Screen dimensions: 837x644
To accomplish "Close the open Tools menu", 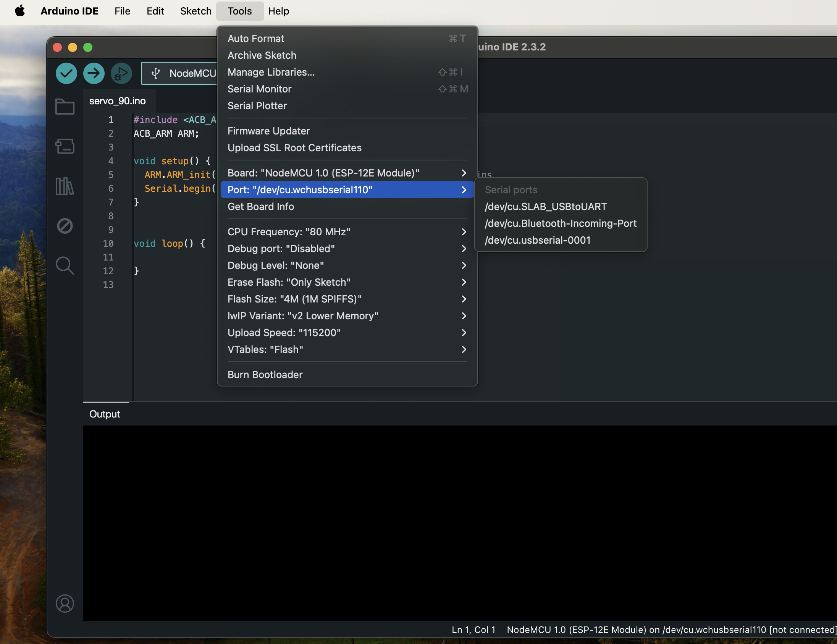I will [240, 11].
